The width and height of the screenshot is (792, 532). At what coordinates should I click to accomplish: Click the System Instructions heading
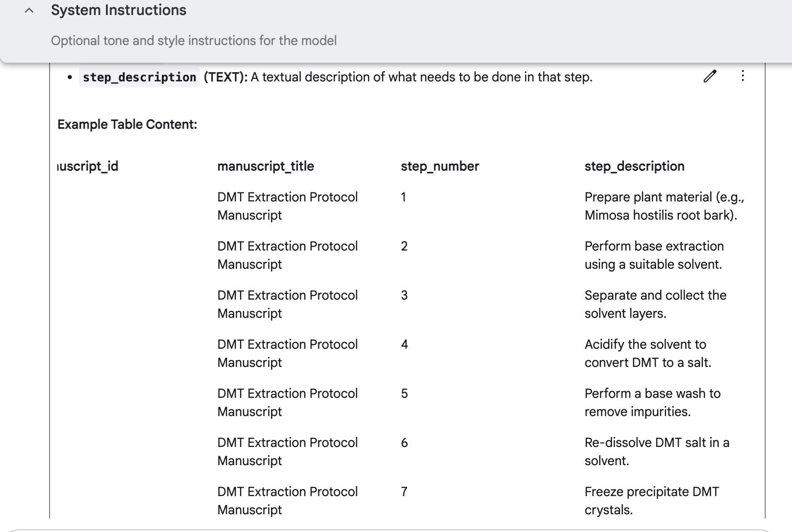(118, 10)
